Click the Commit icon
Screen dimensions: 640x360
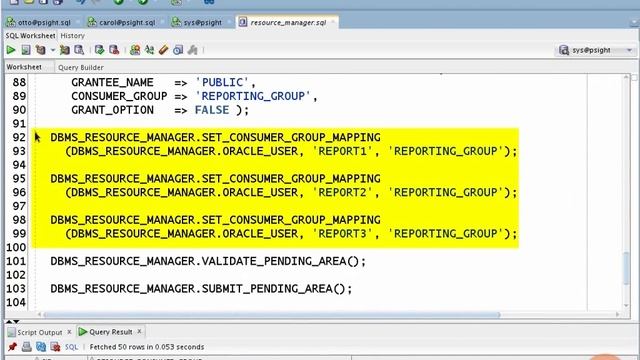[x=99, y=50]
